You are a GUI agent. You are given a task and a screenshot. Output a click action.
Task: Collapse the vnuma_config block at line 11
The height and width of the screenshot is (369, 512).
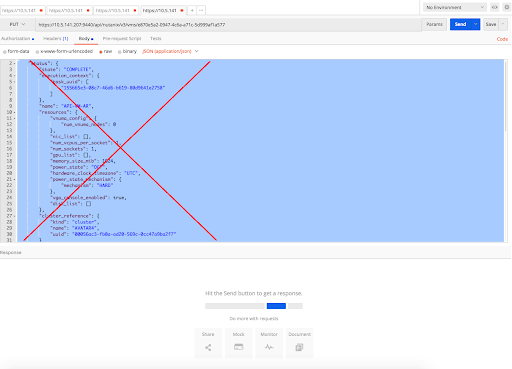(15, 118)
